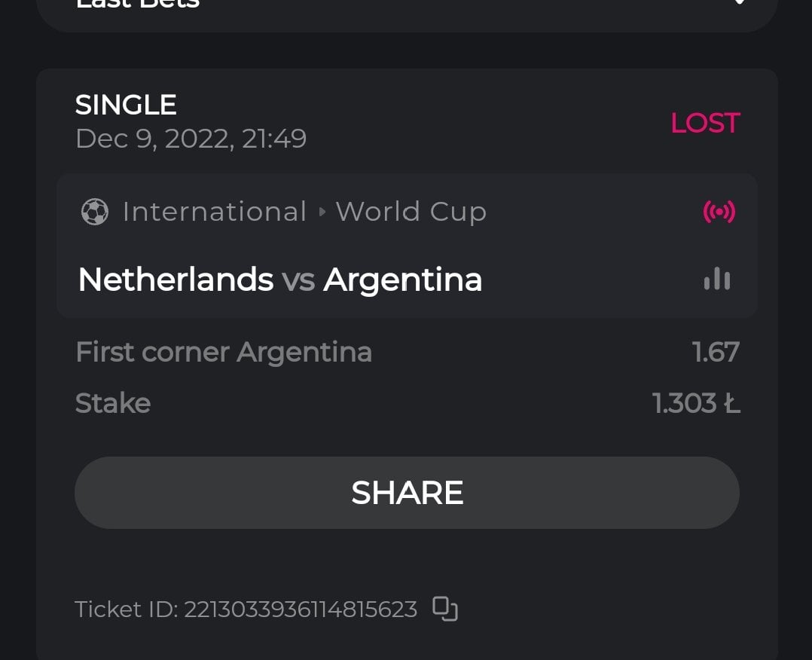
Task: Click breadcrumb arrow between International and World Cup
Action: click(322, 212)
